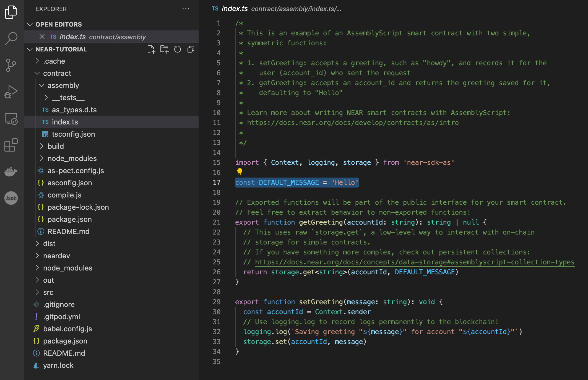Open the Run and Debug view

pyautogui.click(x=11, y=92)
